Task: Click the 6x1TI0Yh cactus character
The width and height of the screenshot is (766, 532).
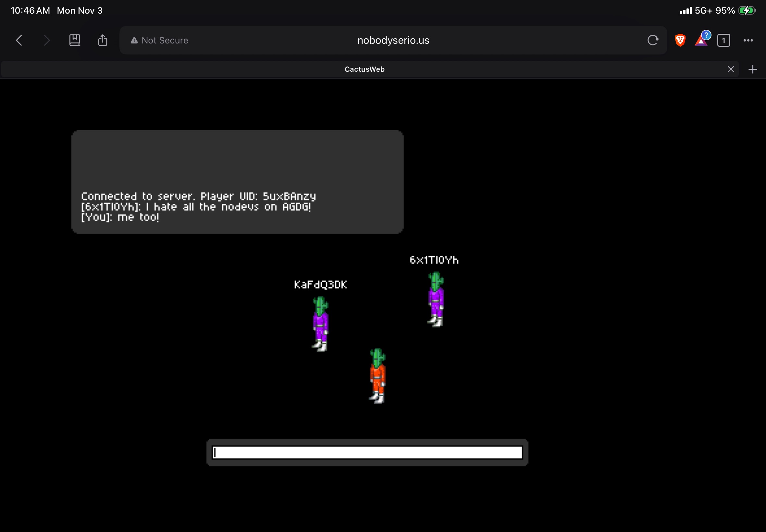Action: click(x=436, y=299)
